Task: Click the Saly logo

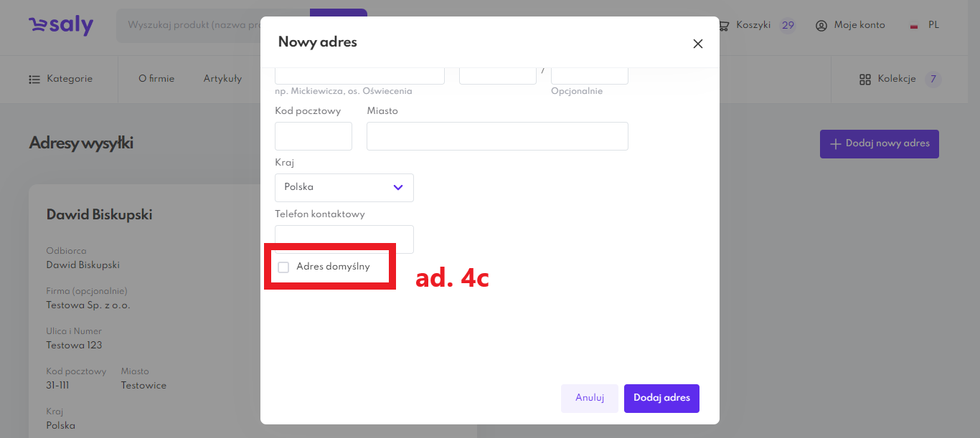Action: pyautogui.click(x=61, y=26)
